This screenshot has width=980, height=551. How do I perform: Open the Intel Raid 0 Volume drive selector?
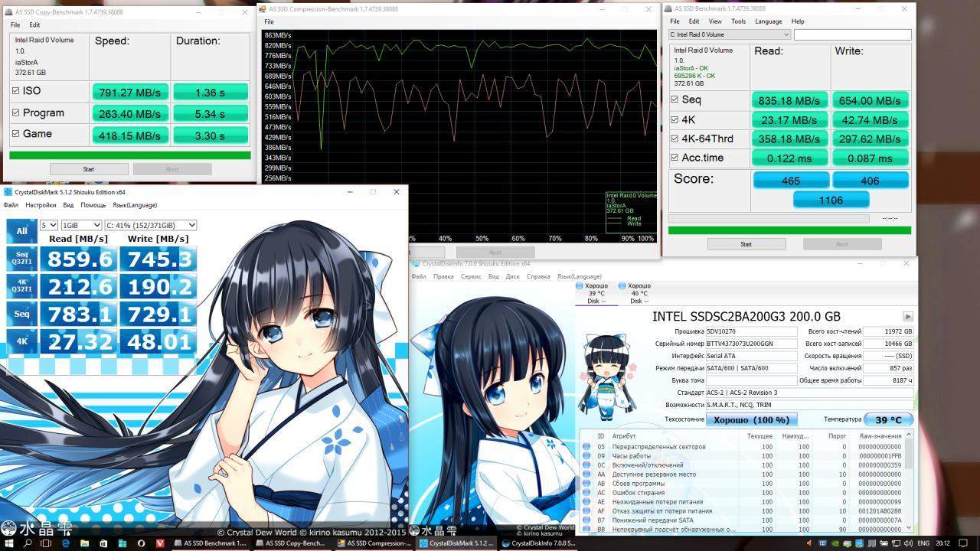tap(729, 34)
